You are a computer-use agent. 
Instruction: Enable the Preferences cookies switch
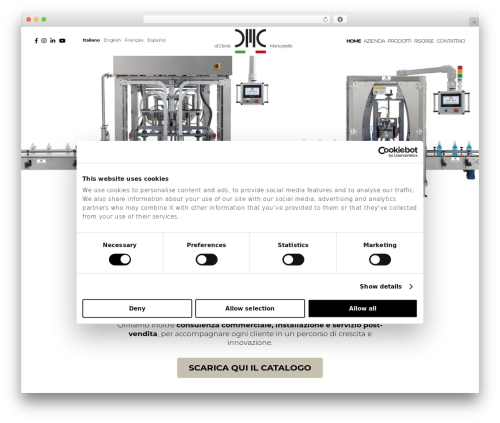point(207,260)
